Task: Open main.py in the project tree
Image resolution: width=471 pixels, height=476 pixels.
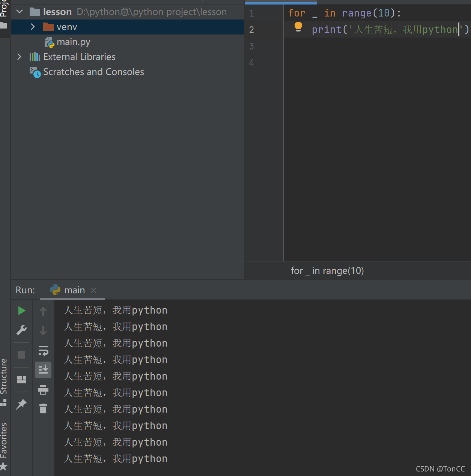Action: click(x=74, y=42)
